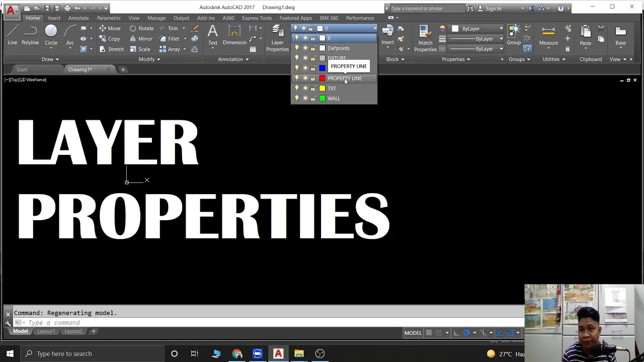
Task: Open a new drawing tab with plus
Action: 123,69
